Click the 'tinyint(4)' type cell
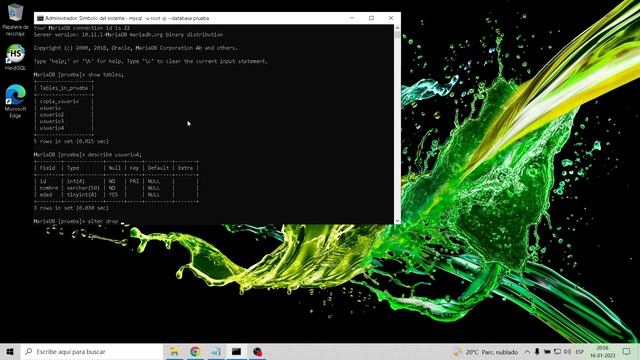 [x=82, y=195]
